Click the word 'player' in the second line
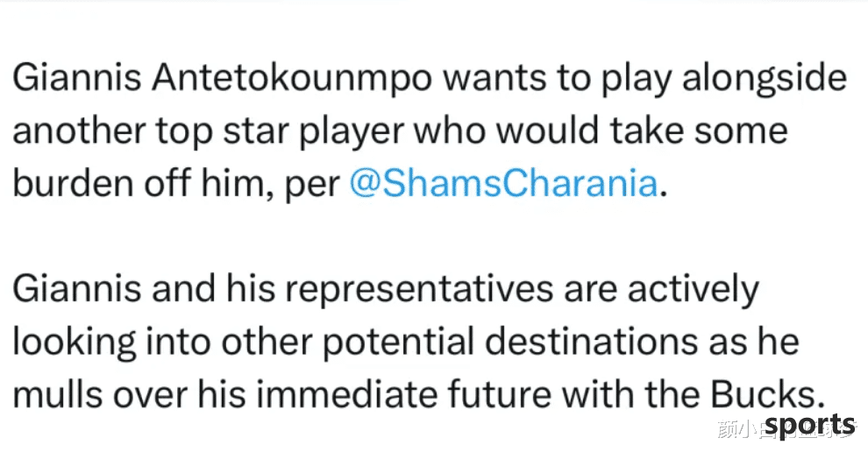 pyautogui.click(x=352, y=132)
